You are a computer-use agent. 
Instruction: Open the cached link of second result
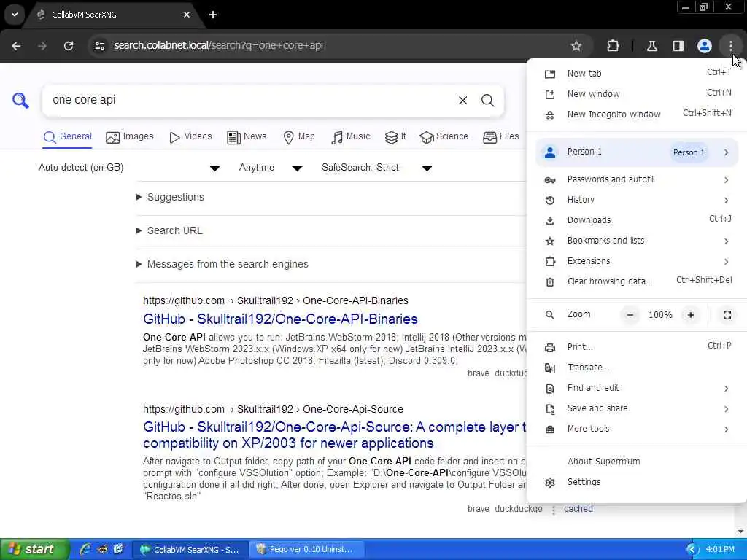578,509
